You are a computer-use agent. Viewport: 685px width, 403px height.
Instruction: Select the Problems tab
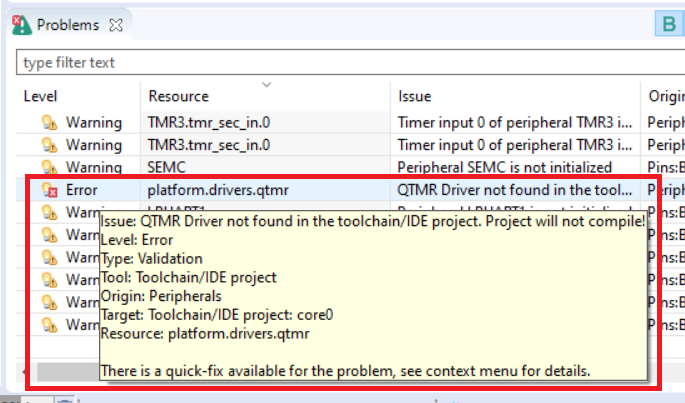68,25
